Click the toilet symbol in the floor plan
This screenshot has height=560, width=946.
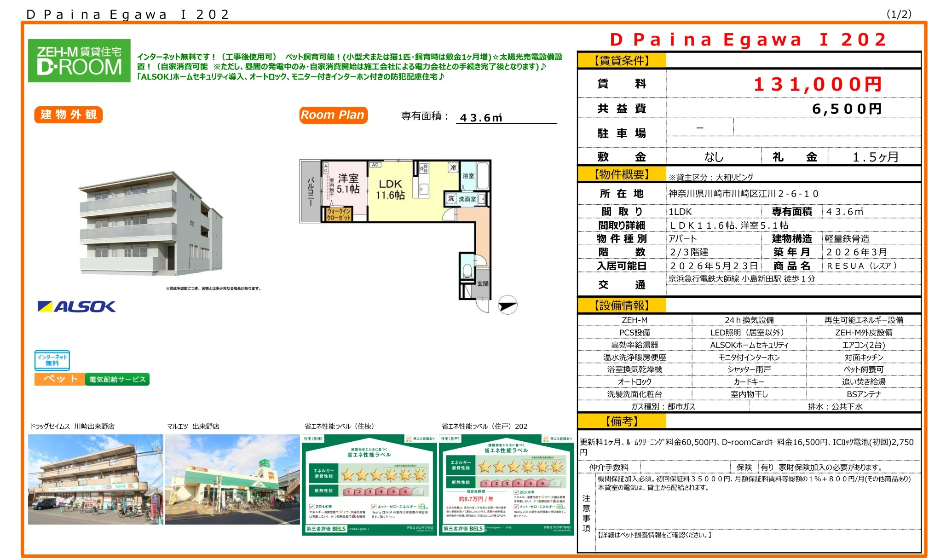coord(467,271)
